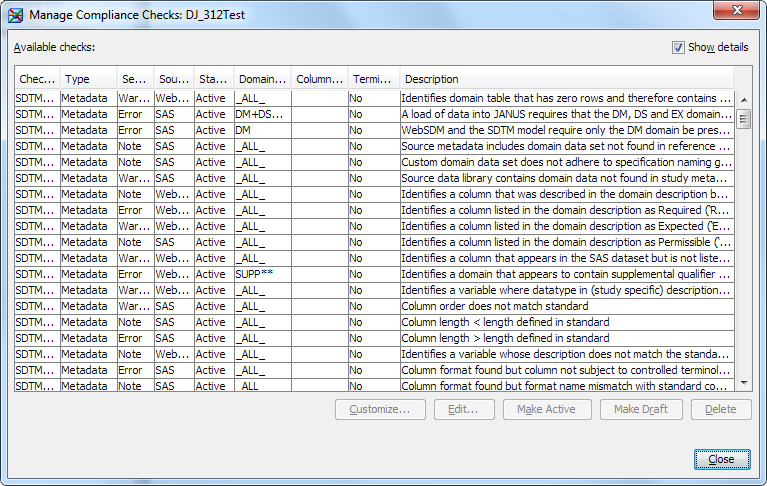Image resolution: width=767 pixels, height=486 pixels.
Task: Click the Delete button
Action: click(721, 409)
